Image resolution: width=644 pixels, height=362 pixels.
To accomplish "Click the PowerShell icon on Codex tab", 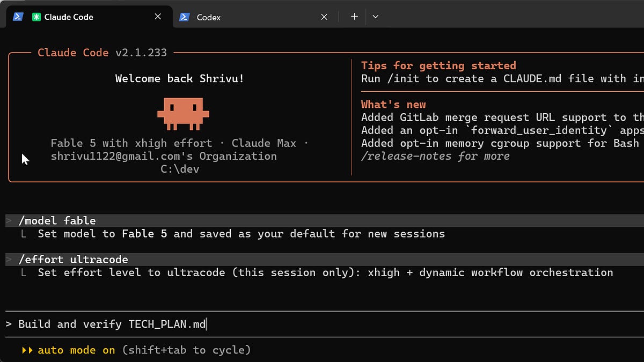I will [x=185, y=17].
